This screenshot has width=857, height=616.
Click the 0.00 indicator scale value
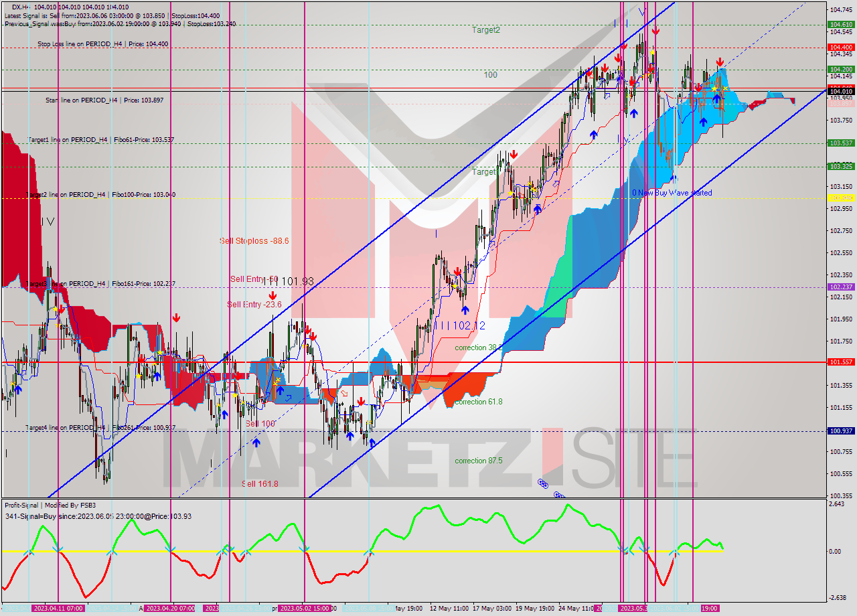coord(836,552)
